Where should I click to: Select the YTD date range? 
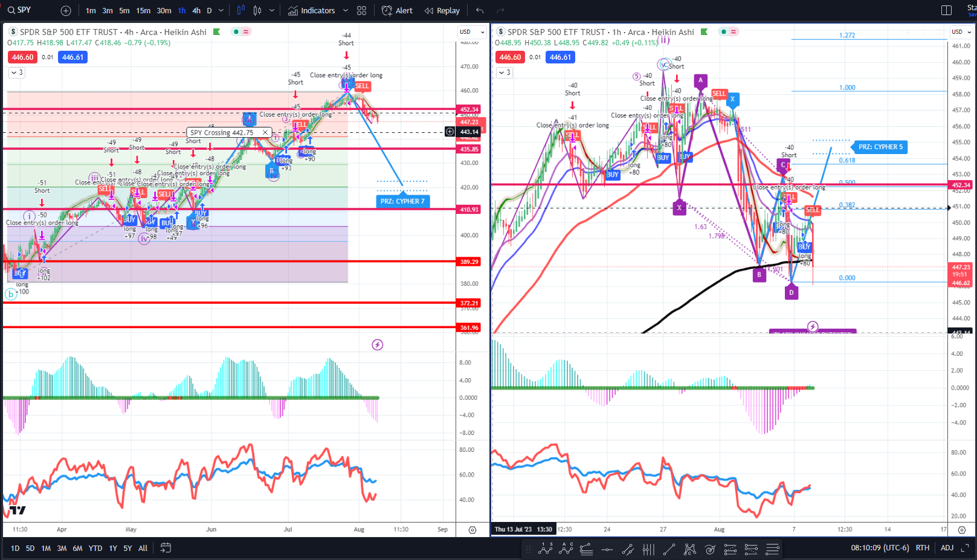tap(95, 549)
